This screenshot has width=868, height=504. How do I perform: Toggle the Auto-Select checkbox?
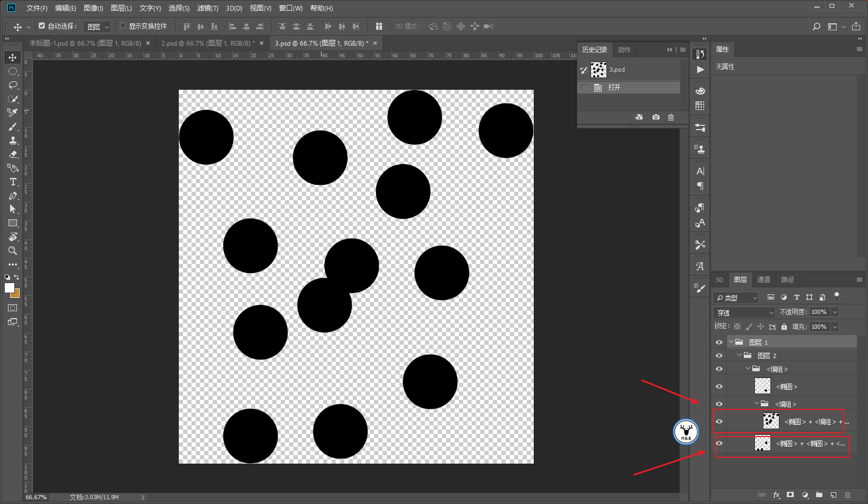pyautogui.click(x=42, y=25)
